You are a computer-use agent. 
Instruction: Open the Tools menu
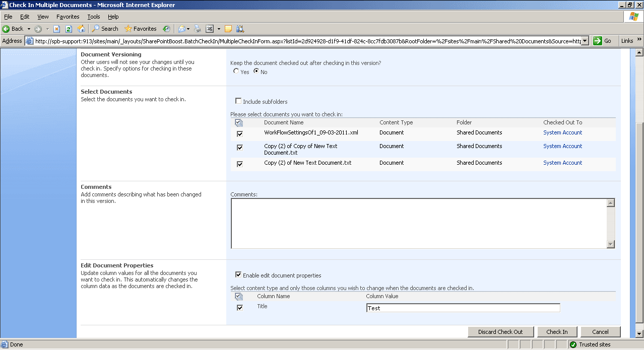click(x=94, y=17)
